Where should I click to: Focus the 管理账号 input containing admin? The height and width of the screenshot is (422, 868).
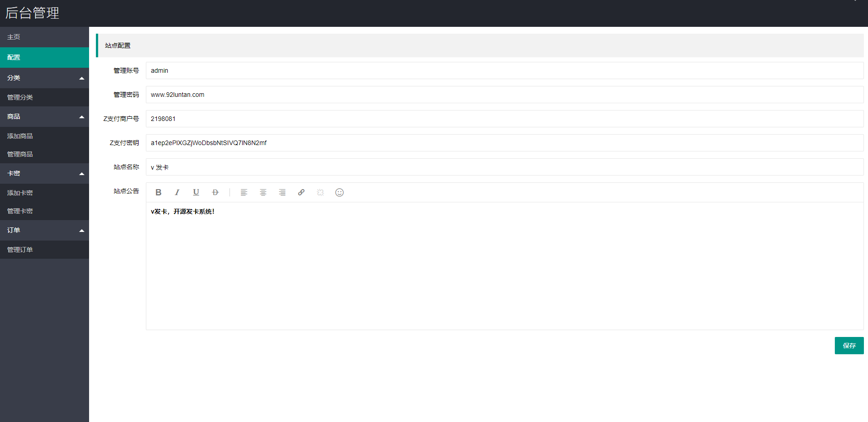pyautogui.click(x=504, y=70)
